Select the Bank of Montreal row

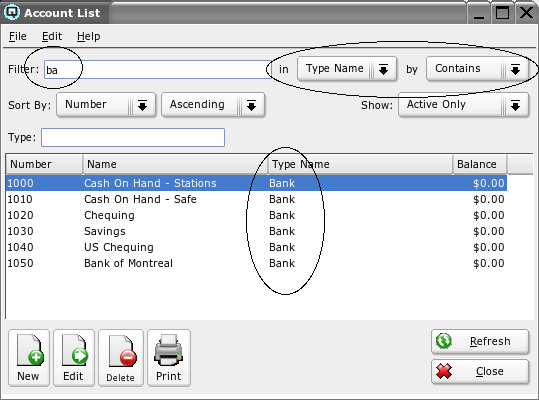[x=256, y=263]
